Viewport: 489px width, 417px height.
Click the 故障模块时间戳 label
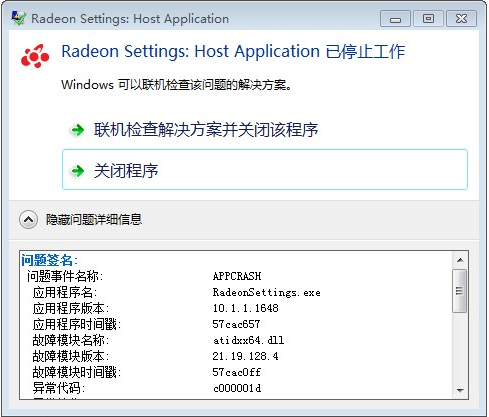pyautogui.click(x=77, y=372)
